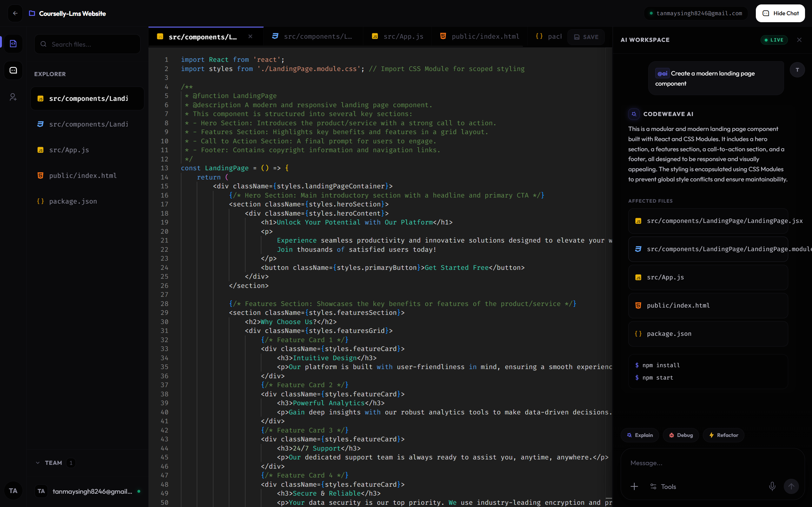Switch to the CSS src/components/L… tab
Viewport: 812px width, 507px height.
[x=313, y=36]
